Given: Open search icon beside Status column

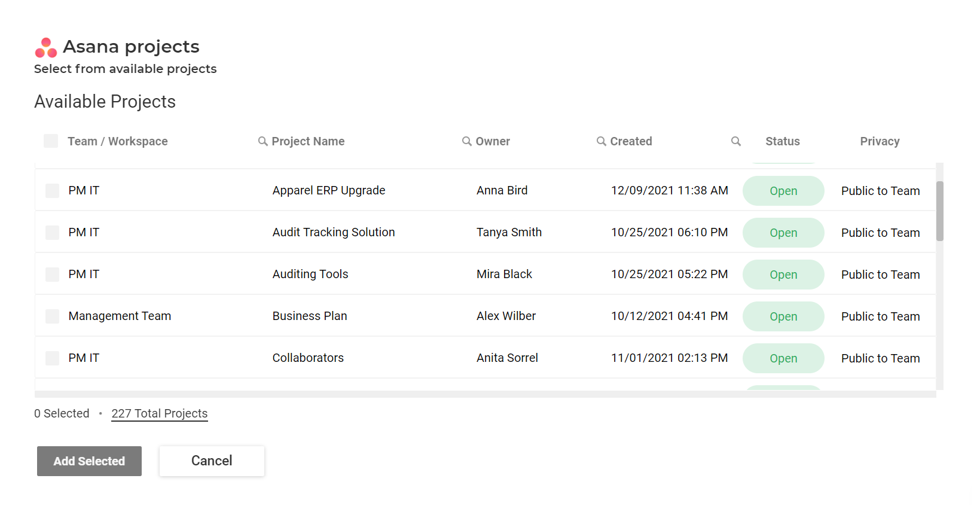Looking at the screenshot, I should pos(735,141).
